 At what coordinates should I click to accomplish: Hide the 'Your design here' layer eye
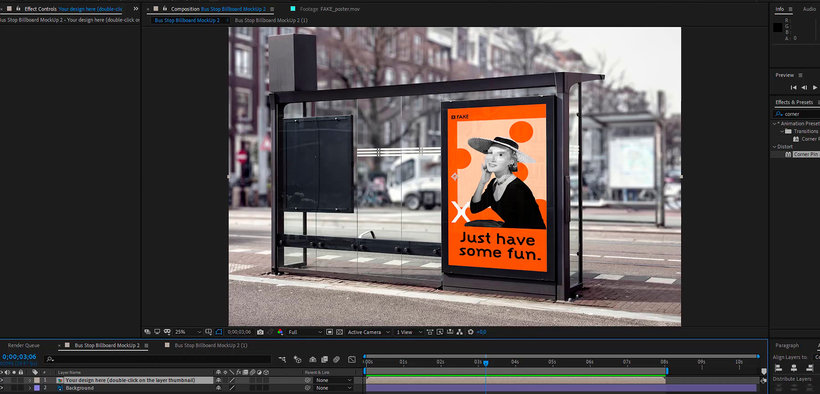(x=2, y=380)
